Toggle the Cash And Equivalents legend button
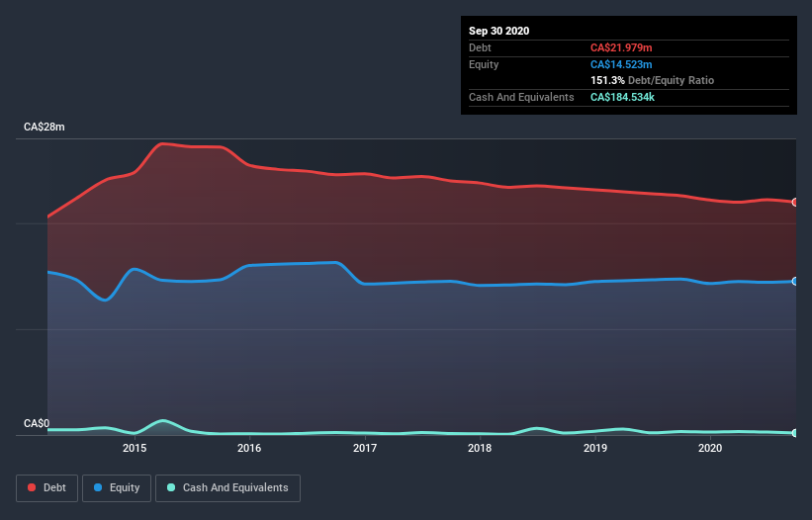This screenshot has width=812, height=520. click(227, 488)
